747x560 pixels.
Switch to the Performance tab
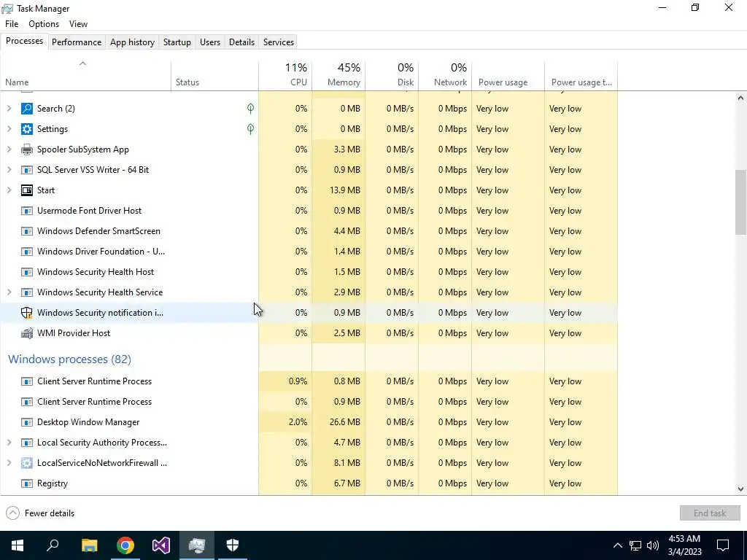click(77, 42)
